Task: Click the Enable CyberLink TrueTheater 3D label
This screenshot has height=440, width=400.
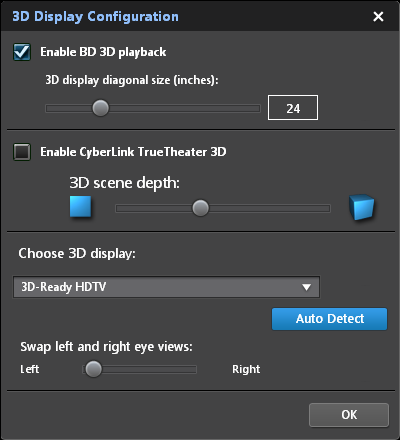Action: [x=133, y=152]
